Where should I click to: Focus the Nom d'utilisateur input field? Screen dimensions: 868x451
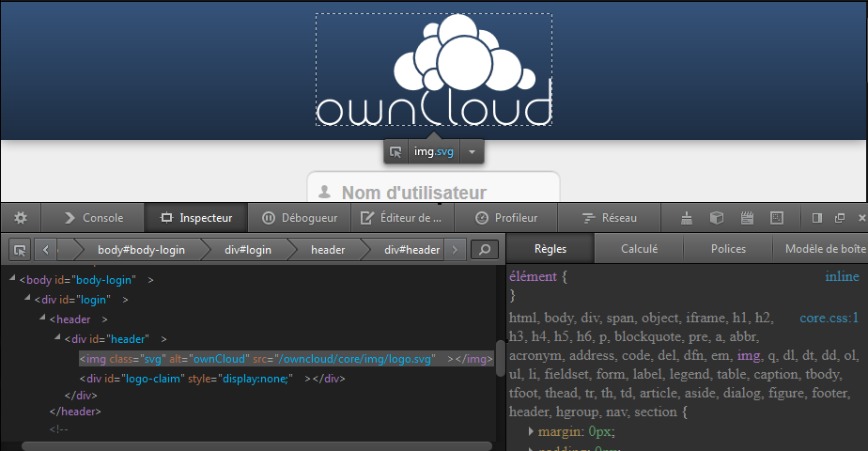tap(433, 188)
